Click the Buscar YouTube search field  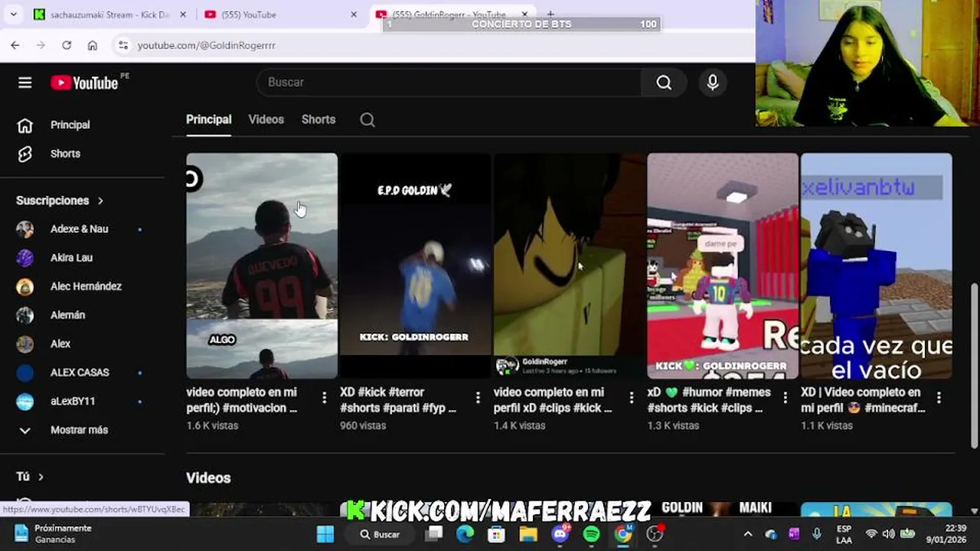tap(449, 83)
